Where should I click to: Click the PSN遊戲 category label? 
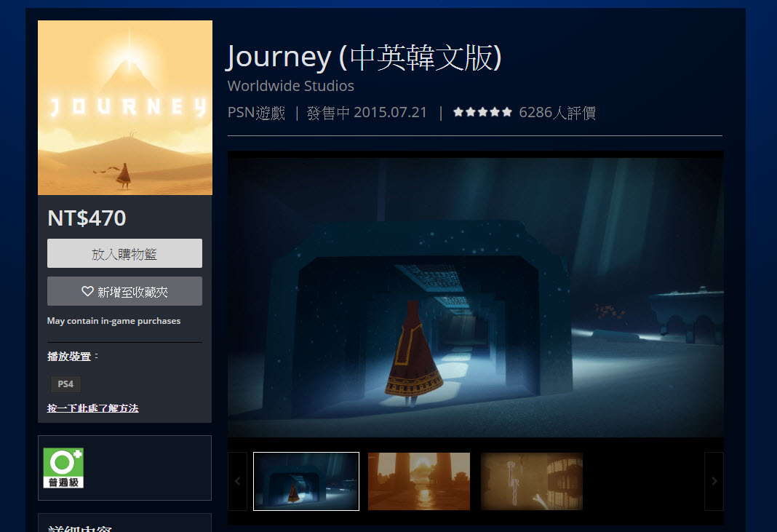pyautogui.click(x=256, y=113)
